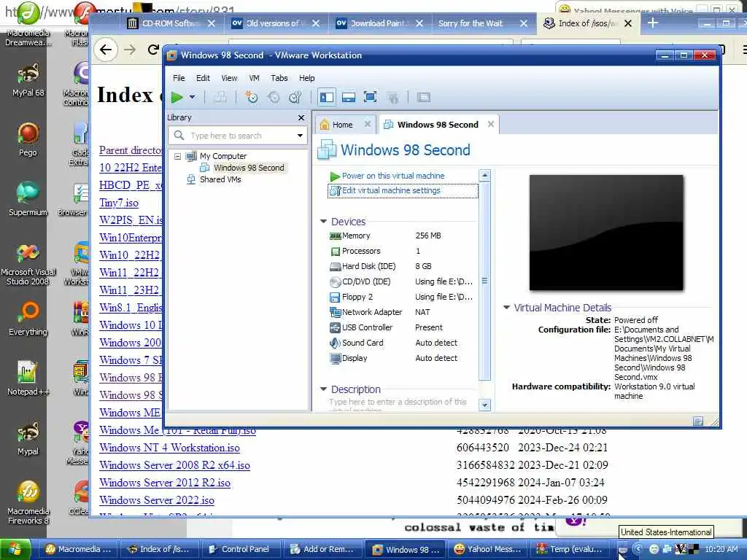Viewport: 747px width, 560px height.
Task: Toggle the library sidebar view icon
Action: tap(327, 97)
